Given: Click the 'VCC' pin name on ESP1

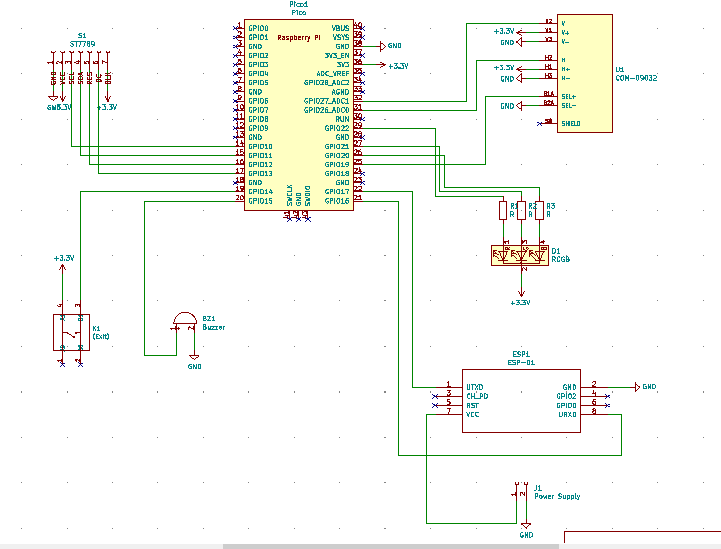Looking at the screenshot, I should (472, 414).
